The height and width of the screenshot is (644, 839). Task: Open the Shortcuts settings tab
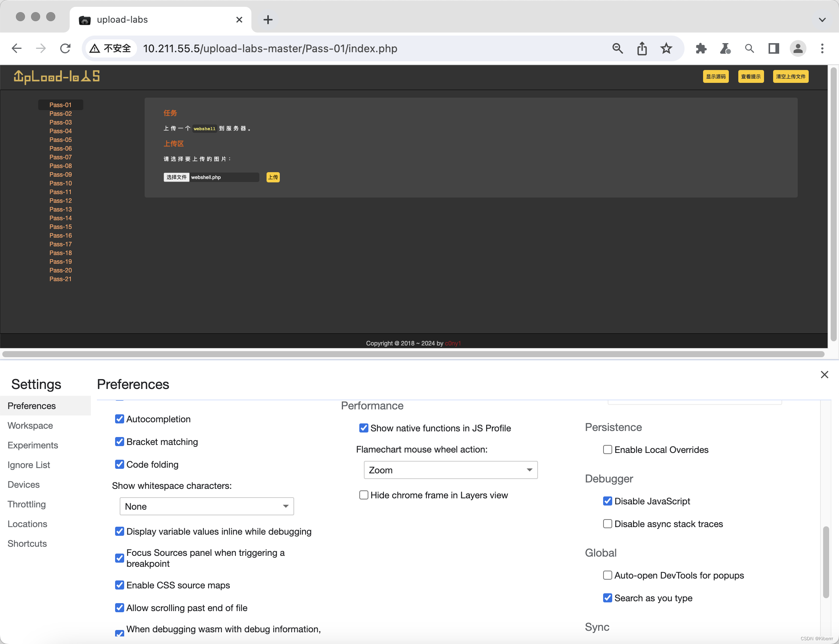pyautogui.click(x=27, y=543)
